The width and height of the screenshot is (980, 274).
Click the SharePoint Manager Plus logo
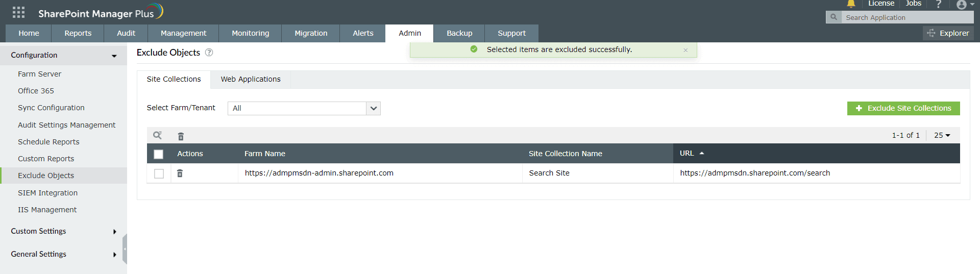click(101, 12)
